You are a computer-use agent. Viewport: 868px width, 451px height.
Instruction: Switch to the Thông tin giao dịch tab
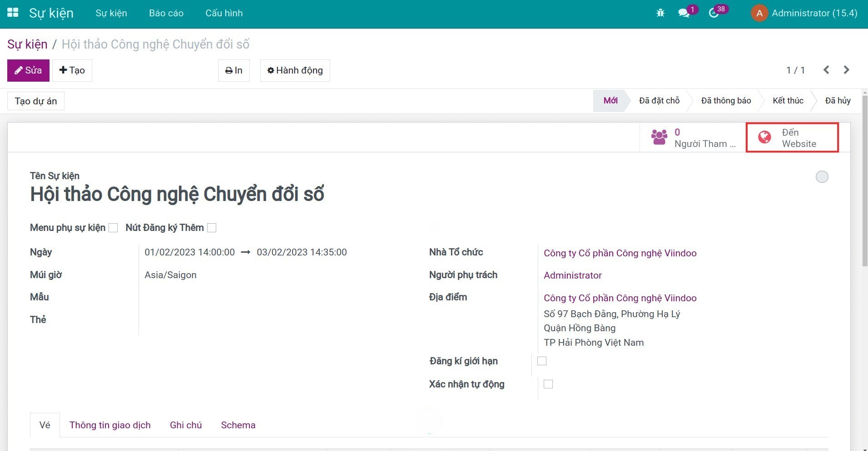click(109, 425)
